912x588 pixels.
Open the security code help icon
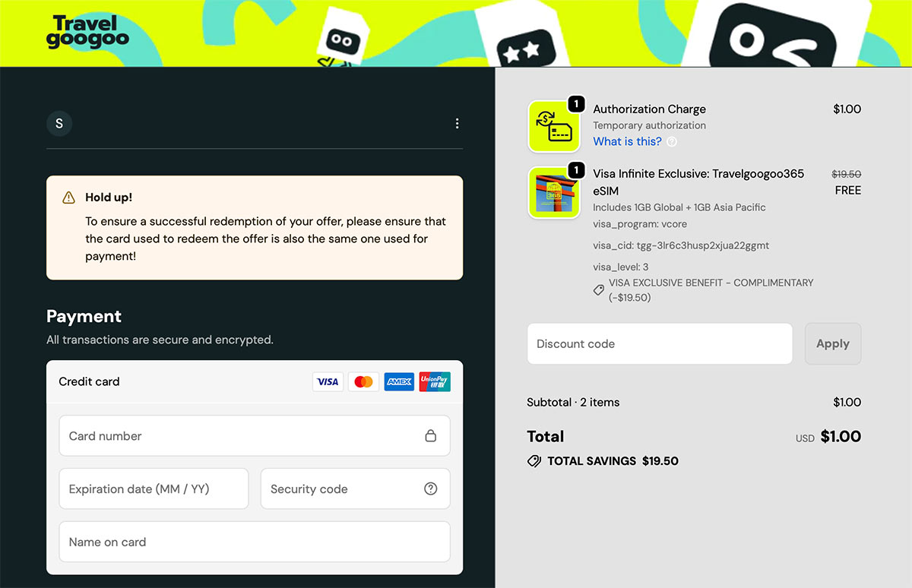point(431,488)
